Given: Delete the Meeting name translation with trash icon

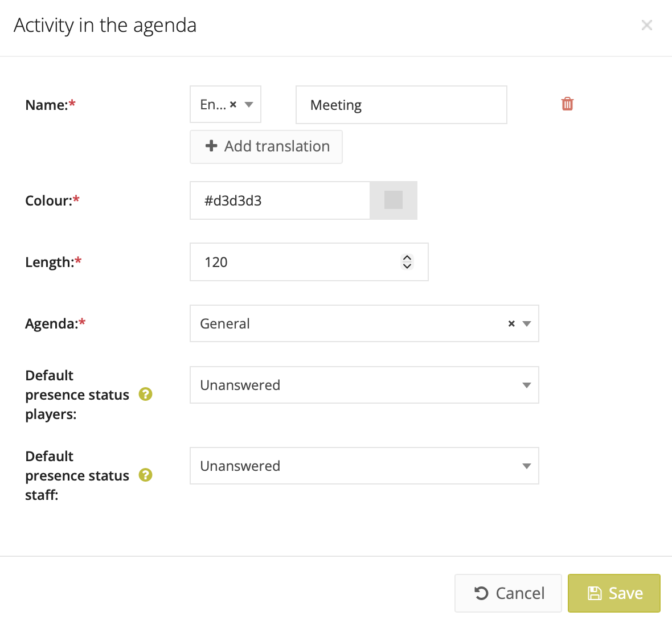Looking at the screenshot, I should click(567, 104).
